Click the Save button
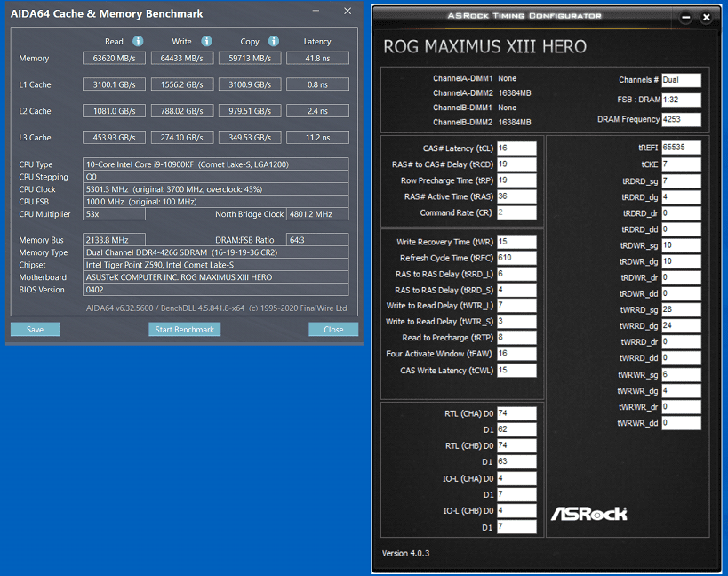 coord(35,329)
